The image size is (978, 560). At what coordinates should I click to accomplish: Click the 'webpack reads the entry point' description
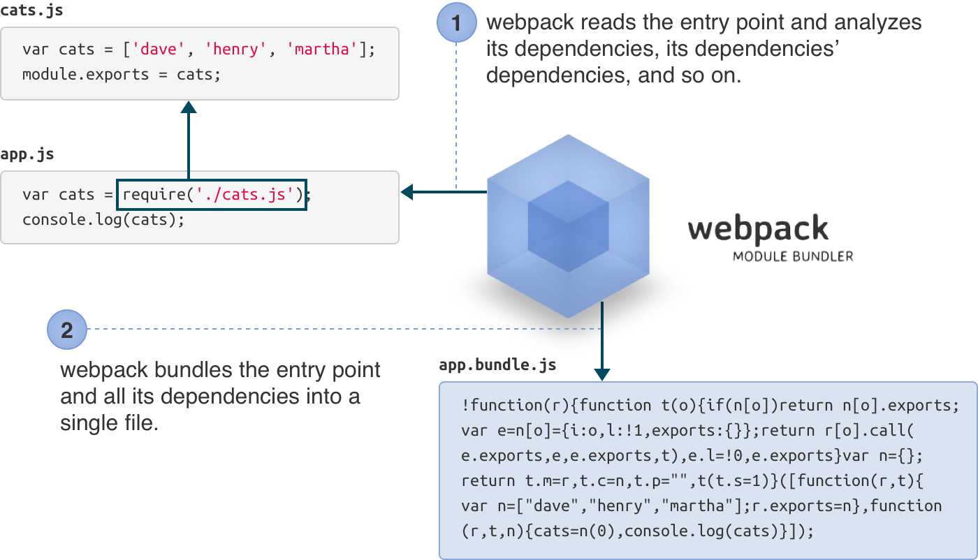(703, 49)
